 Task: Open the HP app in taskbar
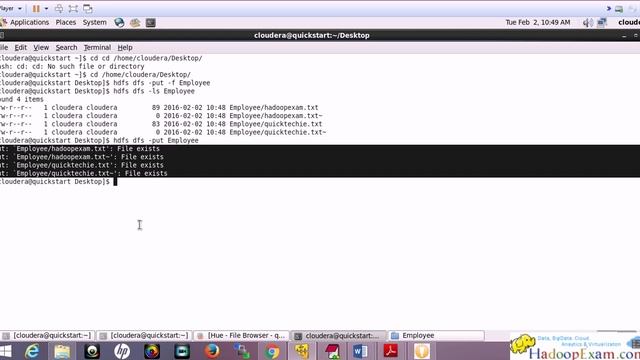pos(122,351)
